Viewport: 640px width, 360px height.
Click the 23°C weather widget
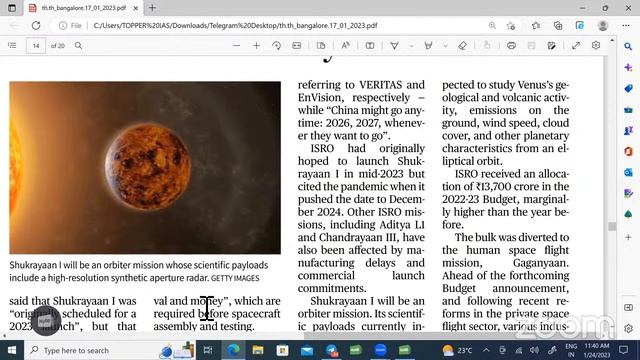coord(457,350)
